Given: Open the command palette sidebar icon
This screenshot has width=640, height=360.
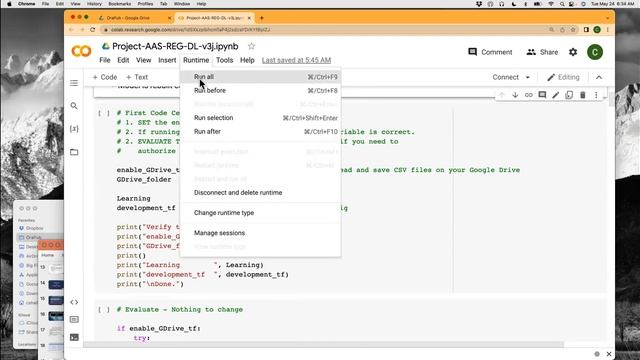Looking at the screenshot, I should [x=74, y=320].
